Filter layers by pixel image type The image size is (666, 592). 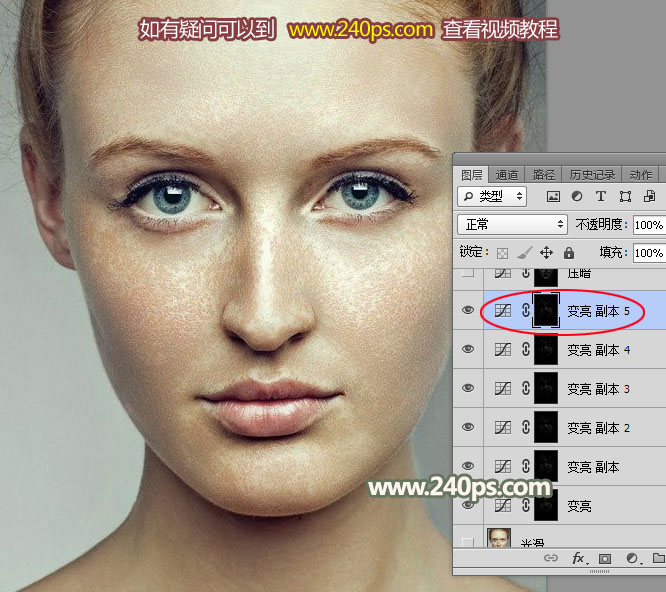pos(553,196)
